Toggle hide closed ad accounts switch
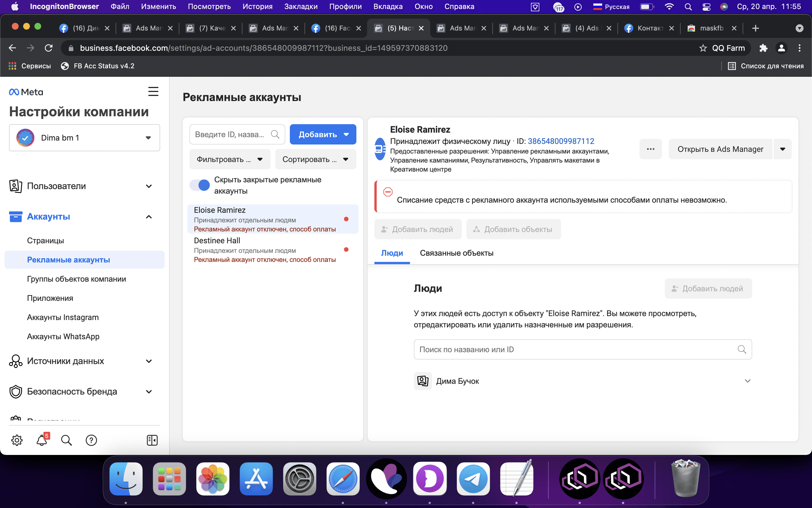The width and height of the screenshot is (812, 508). (200, 185)
